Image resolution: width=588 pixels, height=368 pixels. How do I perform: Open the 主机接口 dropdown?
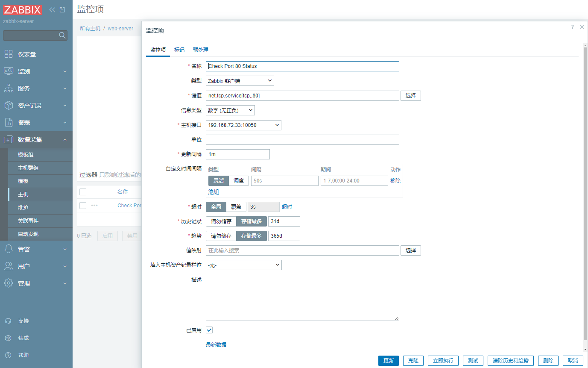point(243,125)
